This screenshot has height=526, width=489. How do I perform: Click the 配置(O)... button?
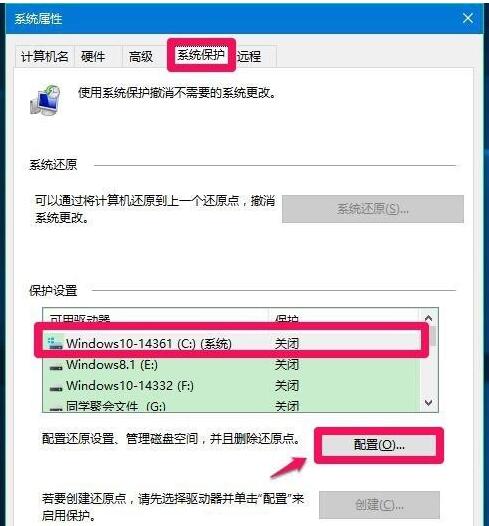point(379,445)
